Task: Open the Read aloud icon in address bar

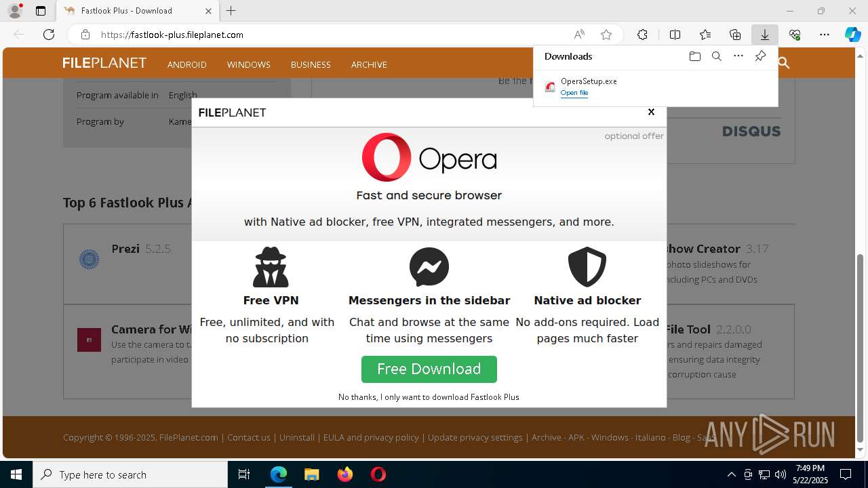Action: click(x=579, y=35)
